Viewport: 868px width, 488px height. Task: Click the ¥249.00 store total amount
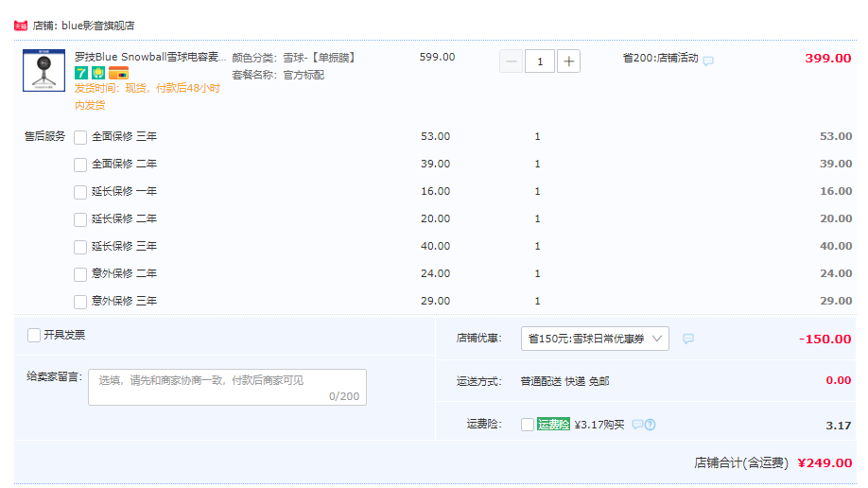point(825,463)
